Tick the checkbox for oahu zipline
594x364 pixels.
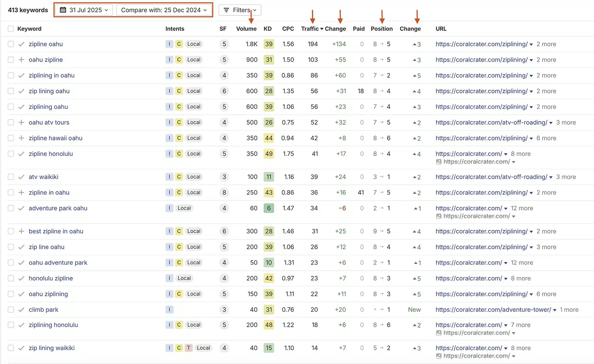(11, 60)
